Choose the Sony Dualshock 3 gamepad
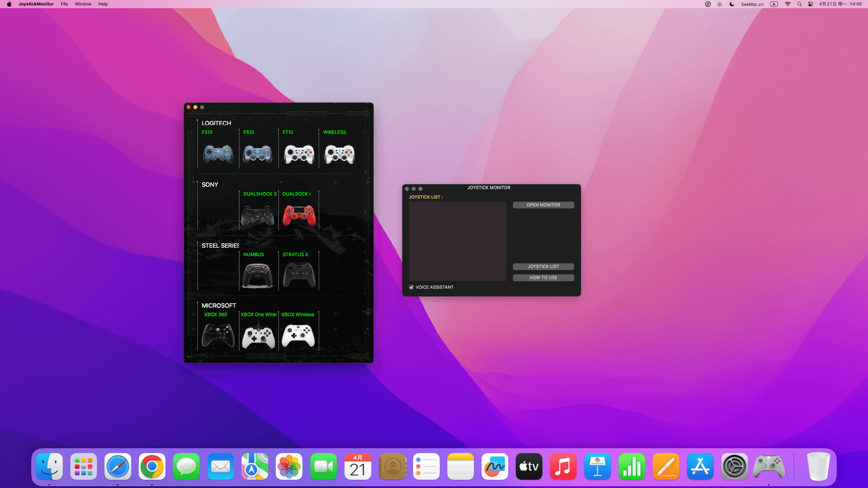Image resolution: width=868 pixels, height=488 pixels. [258, 216]
